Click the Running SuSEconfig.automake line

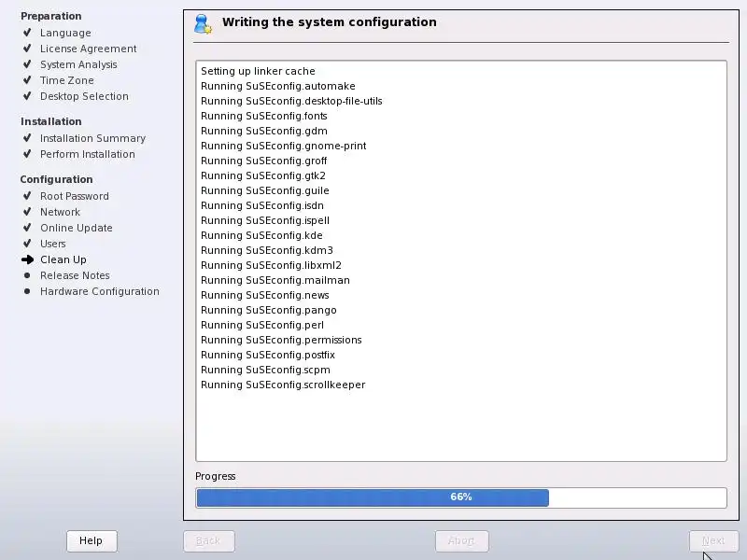pyautogui.click(x=277, y=86)
